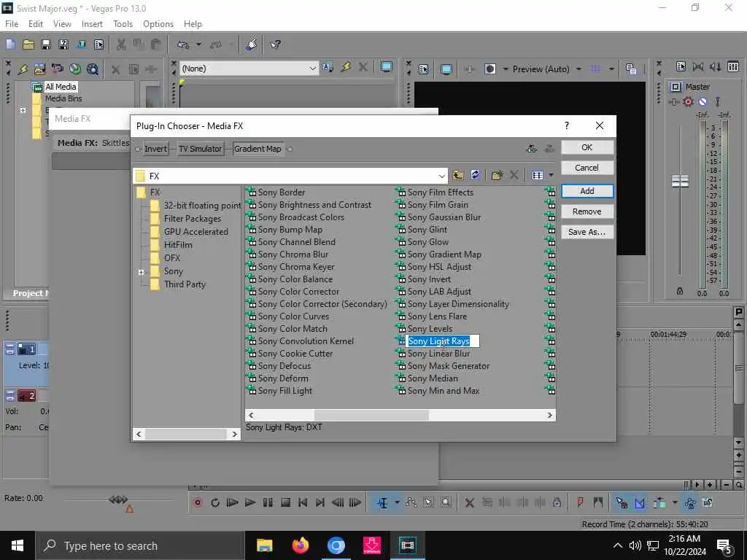The height and width of the screenshot is (560, 747).
Task: Click the Add button in Plug-In Chooser
Action: point(587,191)
